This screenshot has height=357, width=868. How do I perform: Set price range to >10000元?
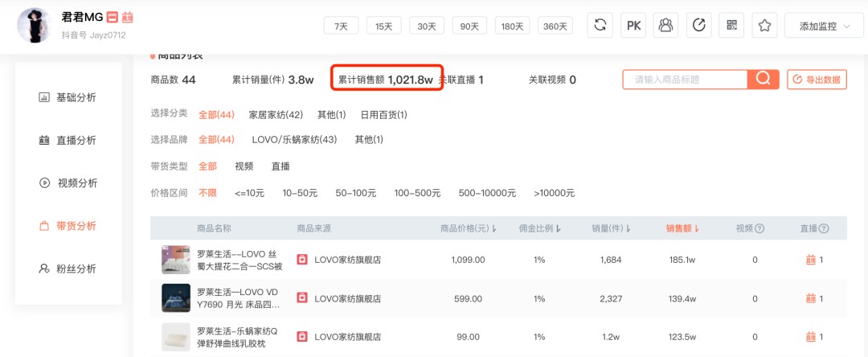(554, 193)
